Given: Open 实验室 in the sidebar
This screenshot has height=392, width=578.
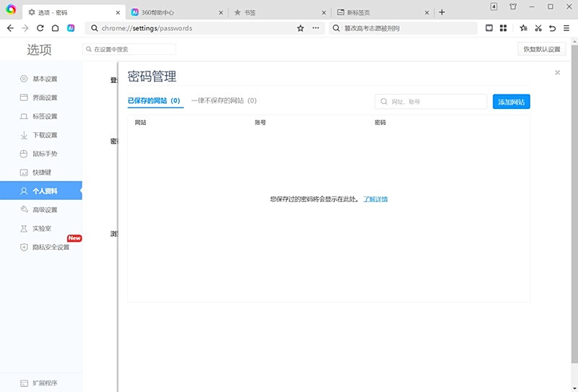Looking at the screenshot, I should (41, 228).
